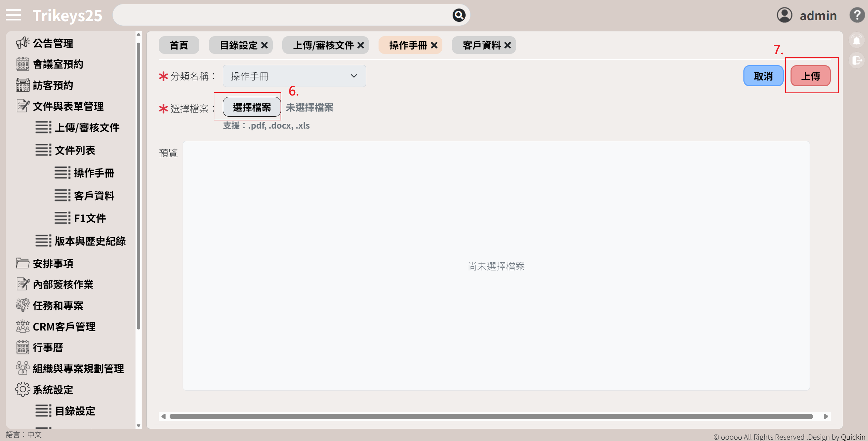Click the blue 取消 button

point(763,76)
